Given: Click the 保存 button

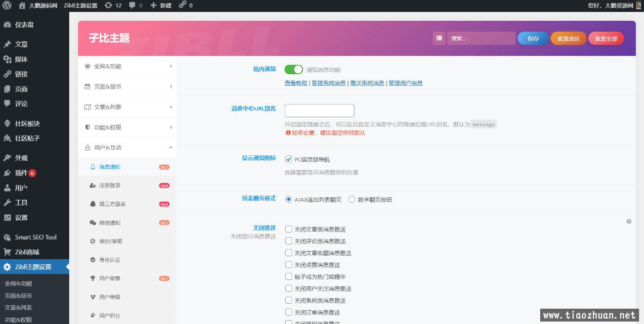Looking at the screenshot, I should pos(533,38).
